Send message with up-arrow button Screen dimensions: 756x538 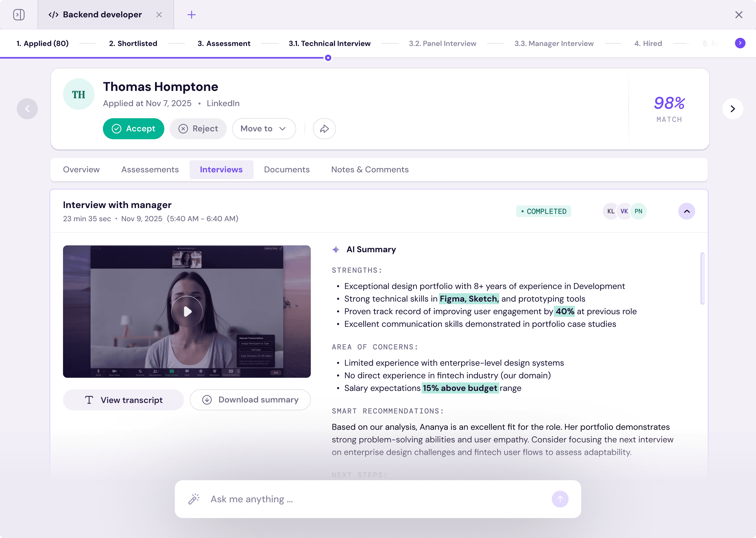coord(560,499)
